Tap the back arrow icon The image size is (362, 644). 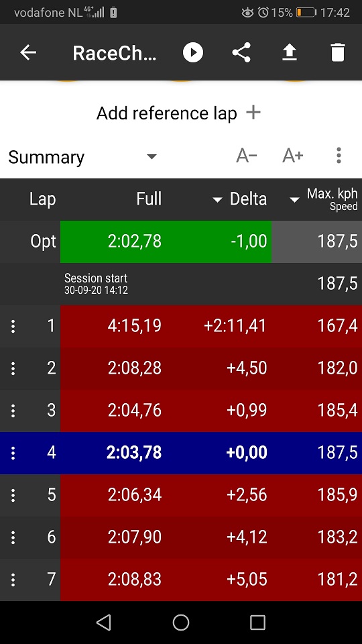click(28, 52)
